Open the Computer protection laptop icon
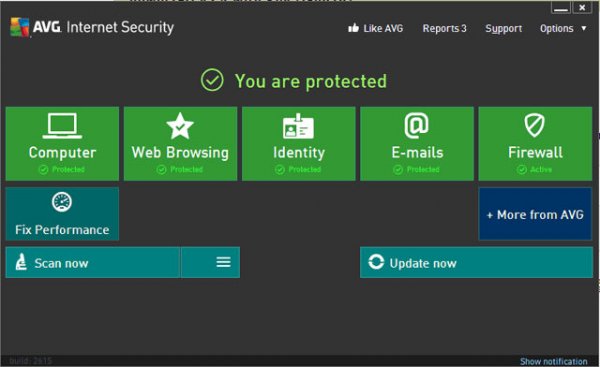600x367 pixels. [x=62, y=126]
